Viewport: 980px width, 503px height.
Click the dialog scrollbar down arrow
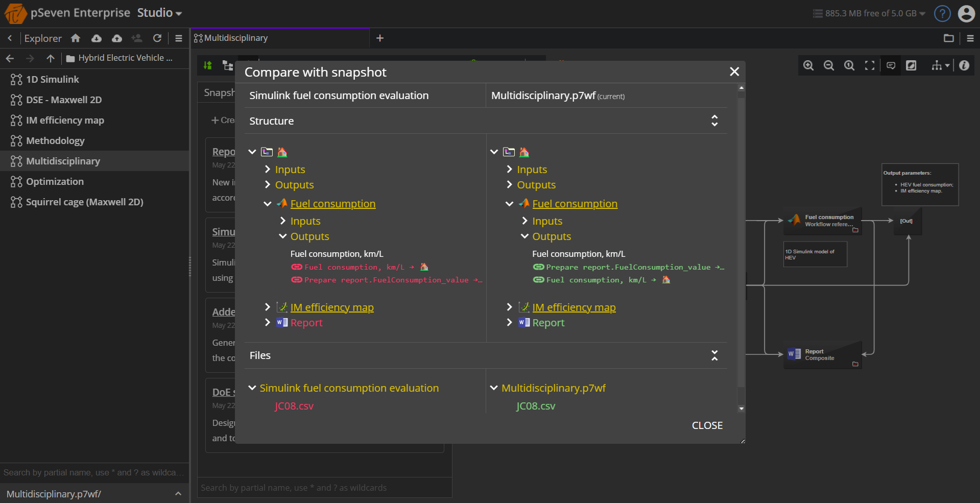742,409
